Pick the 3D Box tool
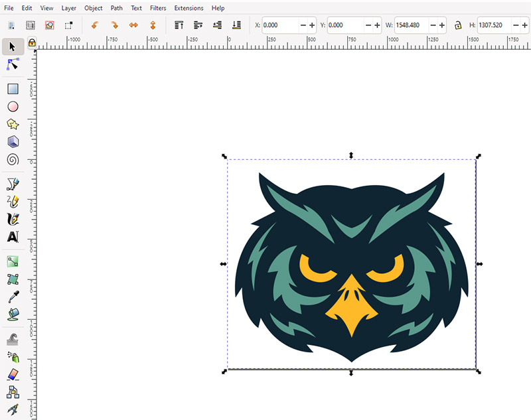The height and width of the screenshot is (420, 531). pos(13,142)
